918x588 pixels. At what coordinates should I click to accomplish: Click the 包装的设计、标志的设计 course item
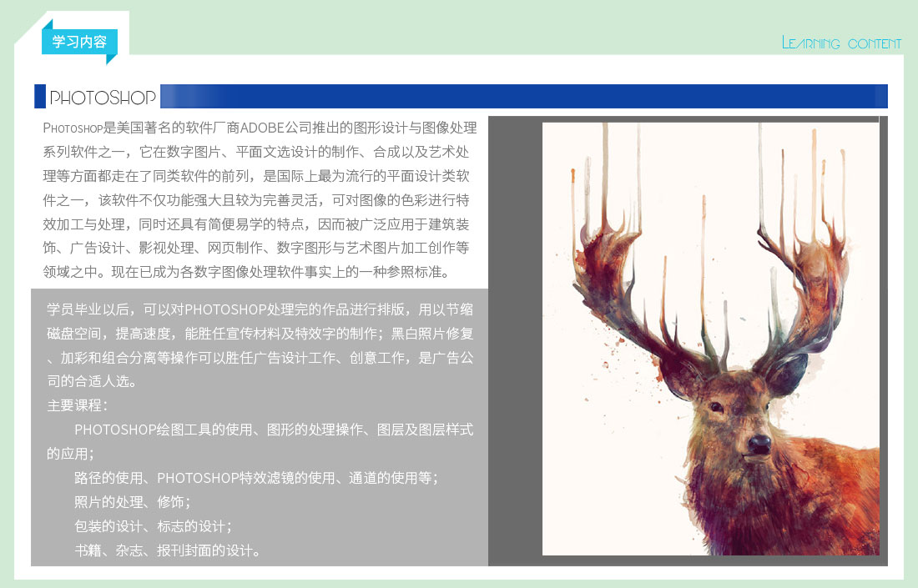point(152,526)
